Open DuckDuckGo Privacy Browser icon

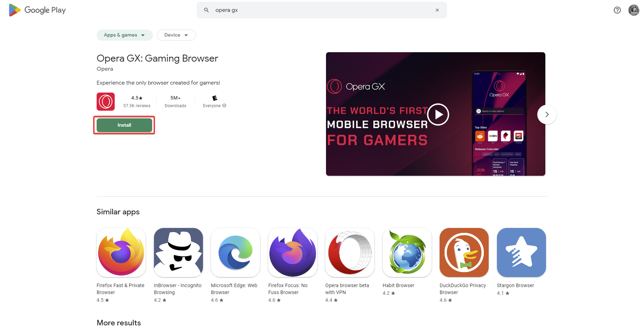pos(464,252)
